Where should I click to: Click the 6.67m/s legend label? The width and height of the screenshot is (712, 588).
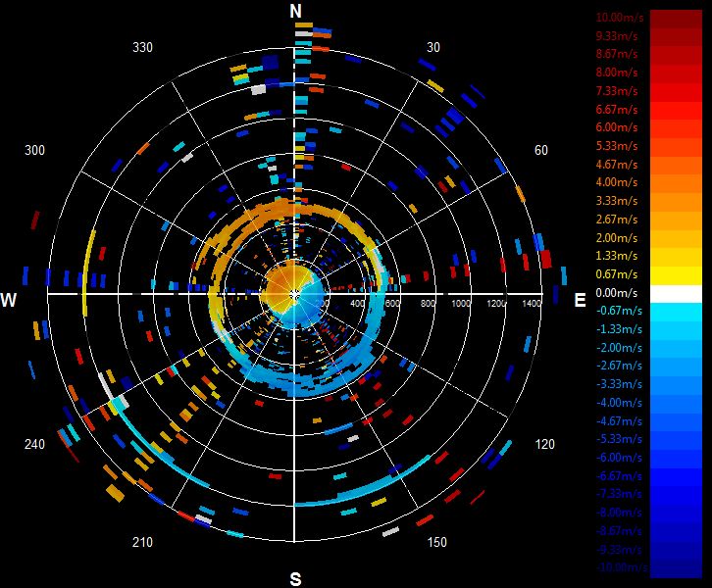[x=617, y=110]
